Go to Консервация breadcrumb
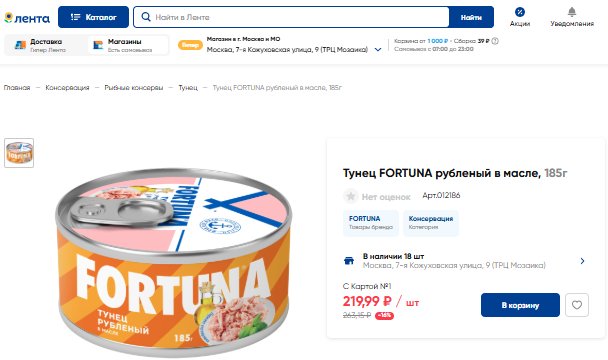This screenshot has width=608, height=360. pyautogui.click(x=67, y=88)
